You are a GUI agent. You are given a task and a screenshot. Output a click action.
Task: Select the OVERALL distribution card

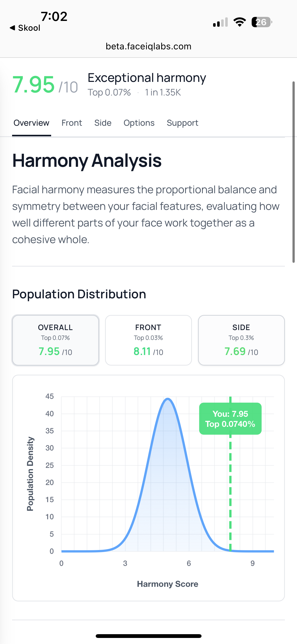click(55, 340)
